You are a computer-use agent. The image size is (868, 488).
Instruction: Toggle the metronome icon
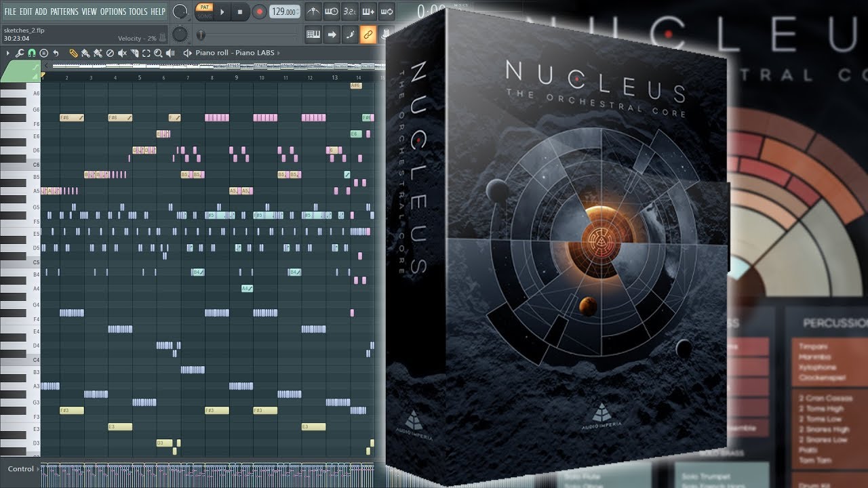pos(313,12)
